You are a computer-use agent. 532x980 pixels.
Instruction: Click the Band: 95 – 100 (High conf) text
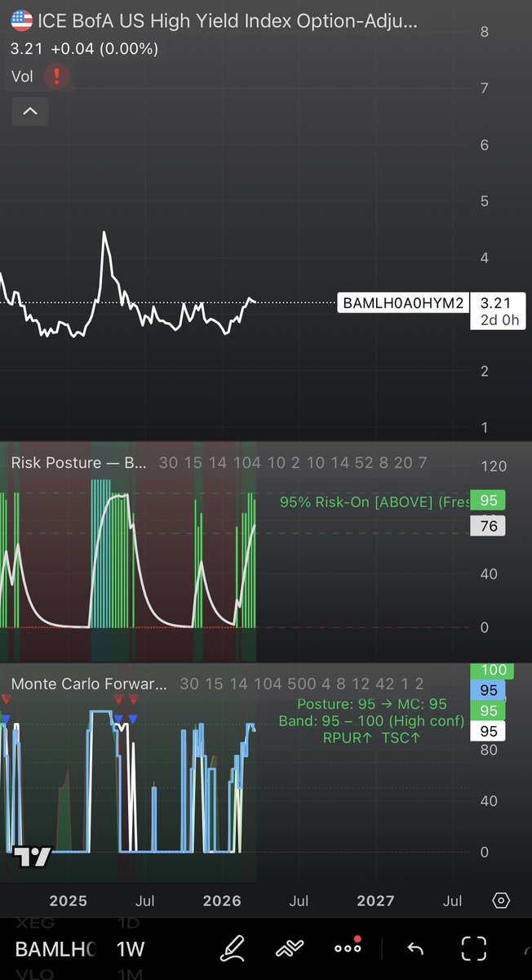tap(372, 720)
